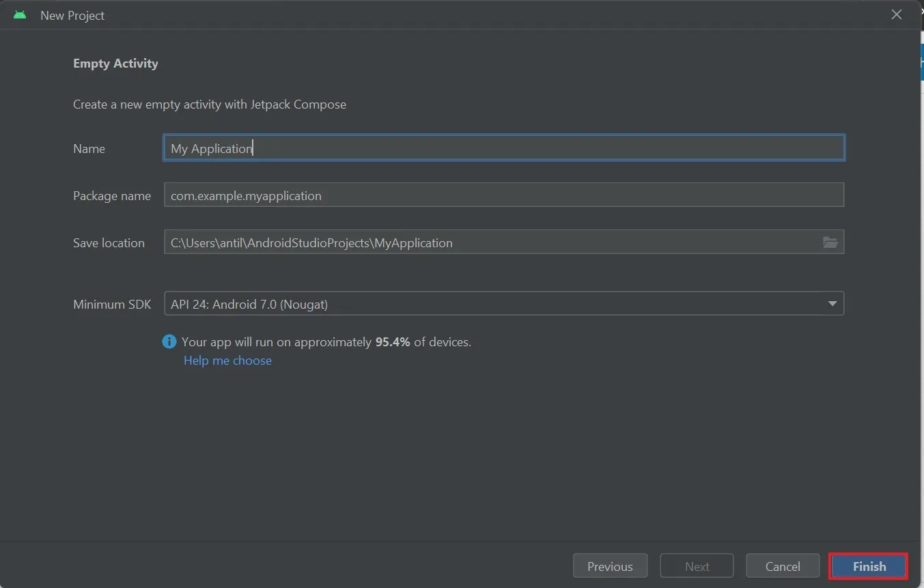Screen dimensions: 924x588
Task: Click the Save location label
Action: pyautogui.click(x=109, y=243)
